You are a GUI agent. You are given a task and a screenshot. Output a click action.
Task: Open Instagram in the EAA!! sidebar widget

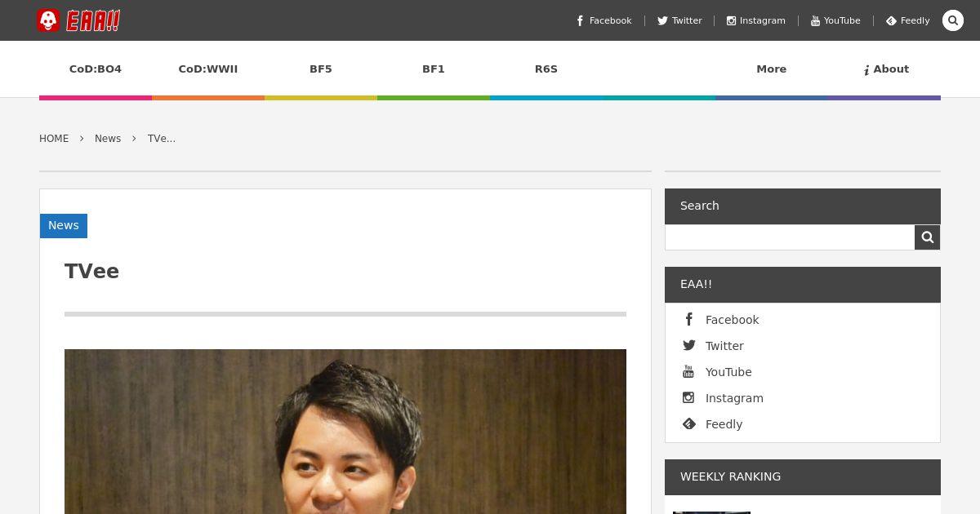click(x=734, y=398)
